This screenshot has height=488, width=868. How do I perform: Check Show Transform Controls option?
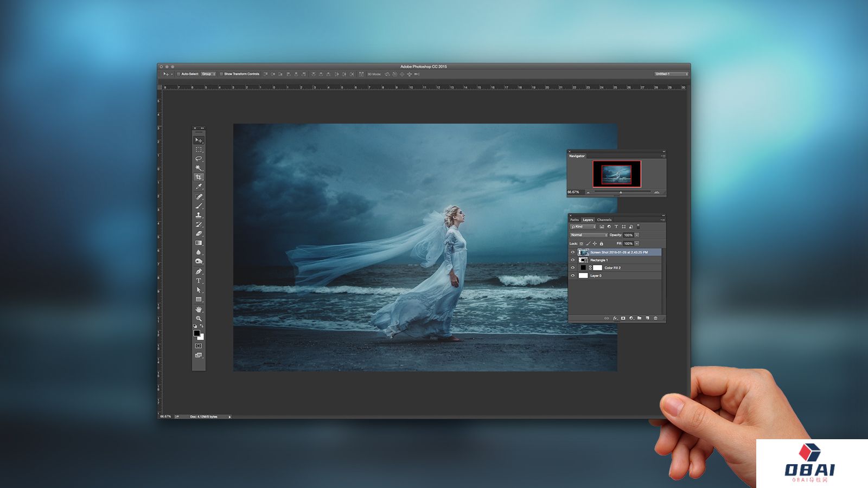pos(221,74)
